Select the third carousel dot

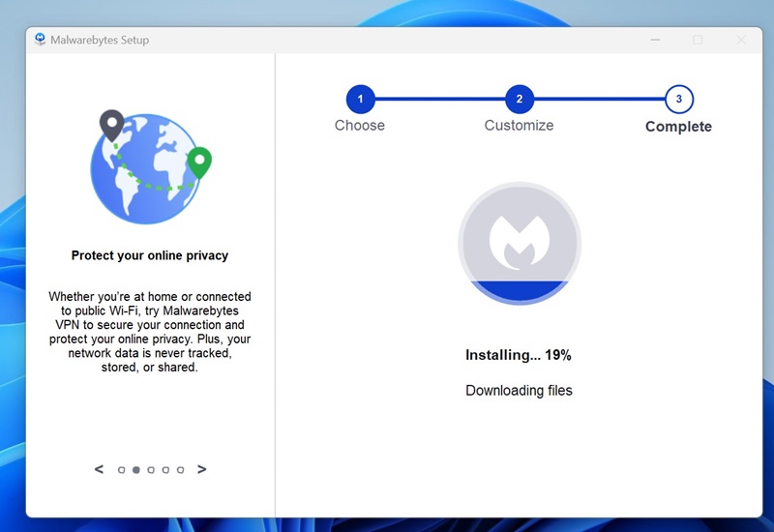[151, 470]
